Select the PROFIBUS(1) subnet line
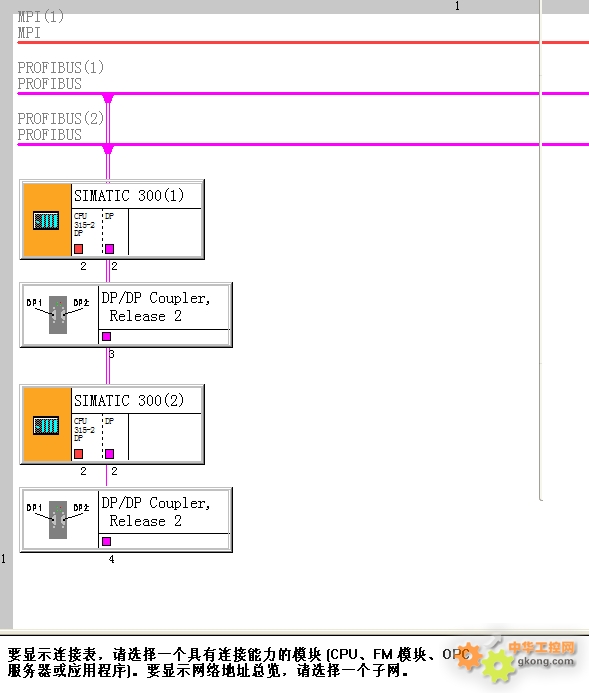Viewport: 589px width, 693px height. (x=303, y=93)
